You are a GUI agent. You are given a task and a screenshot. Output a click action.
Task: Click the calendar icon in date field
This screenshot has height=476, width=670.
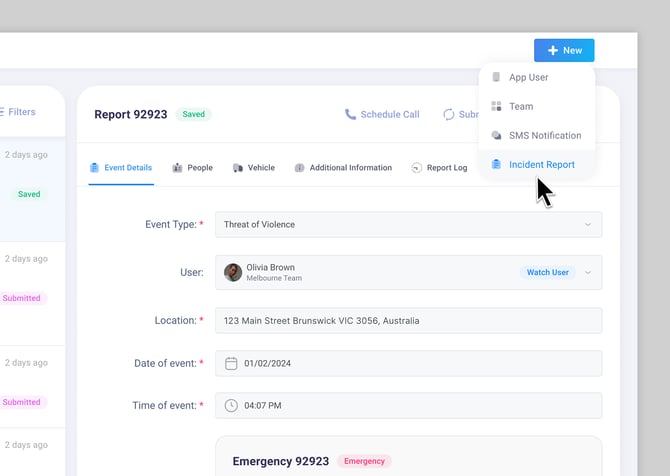(x=231, y=363)
